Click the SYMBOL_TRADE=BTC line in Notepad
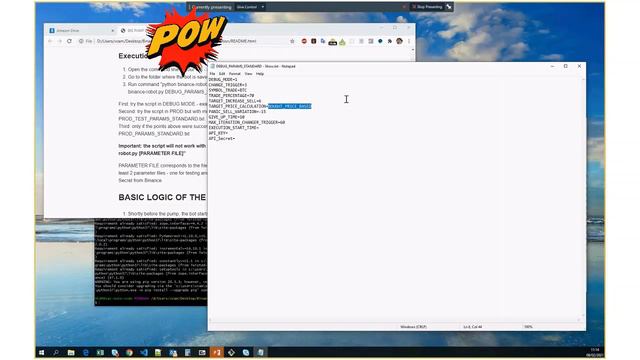The height and width of the screenshot is (360, 640). [x=228, y=90]
